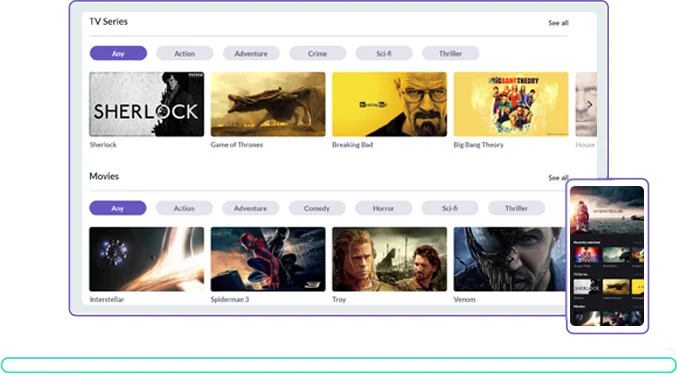
Task: Click the 'Venom' title text
Action: coord(464,299)
